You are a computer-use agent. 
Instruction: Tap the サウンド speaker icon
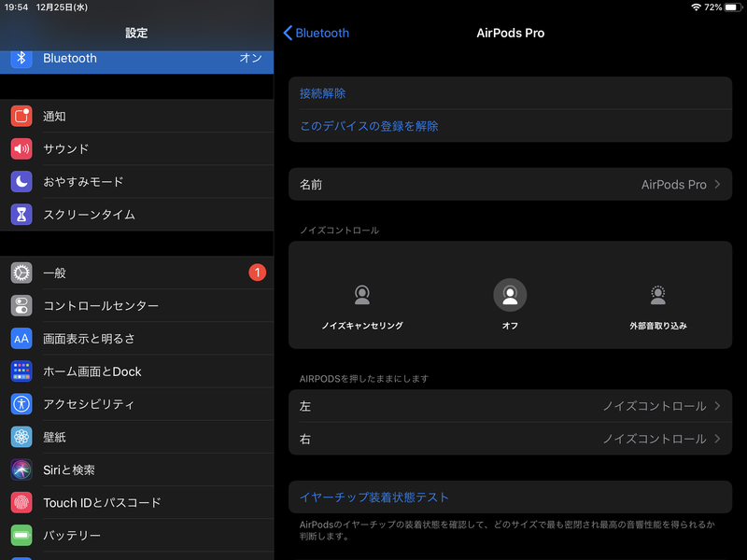(x=21, y=149)
